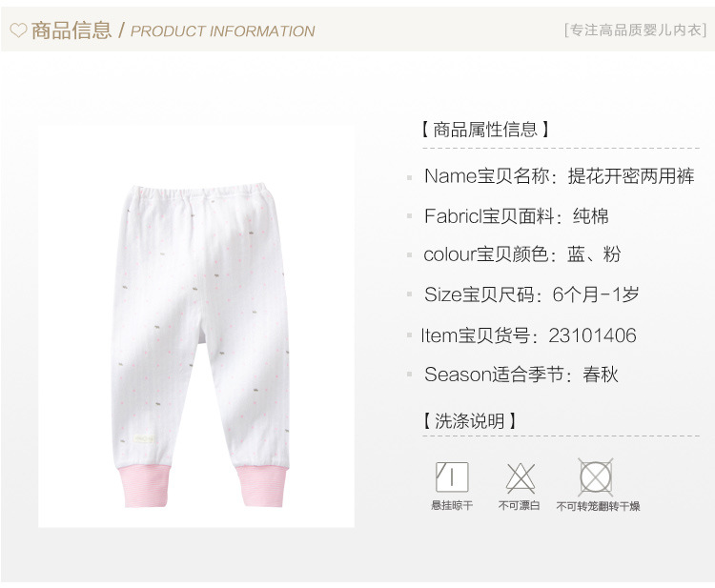715x588 pixels.
Task: Click the bullet before Fabricl宝贝面料
Action: click(410, 216)
